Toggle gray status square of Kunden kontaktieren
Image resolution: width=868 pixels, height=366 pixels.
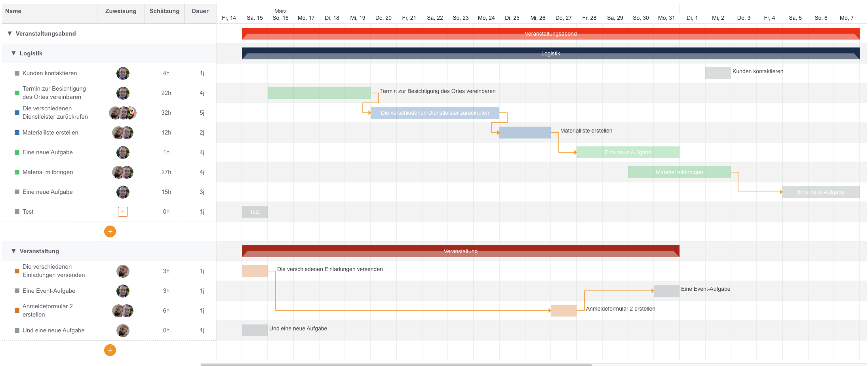(x=17, y=73)
